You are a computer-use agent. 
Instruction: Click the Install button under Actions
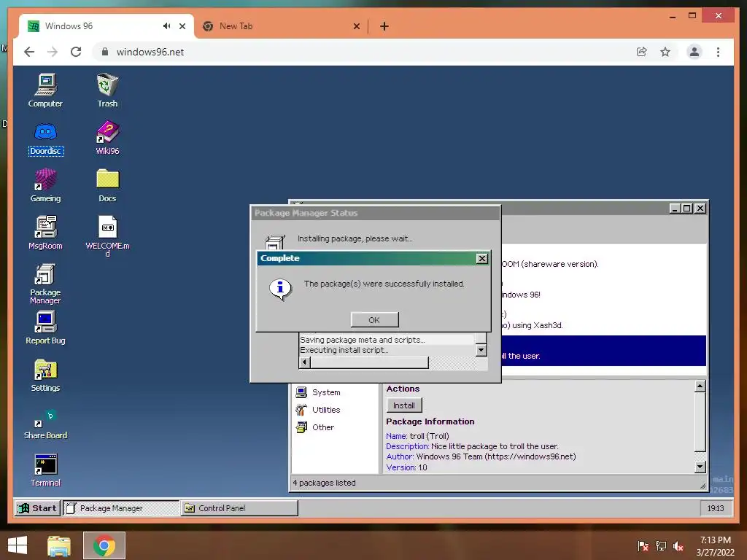(404, 405)
